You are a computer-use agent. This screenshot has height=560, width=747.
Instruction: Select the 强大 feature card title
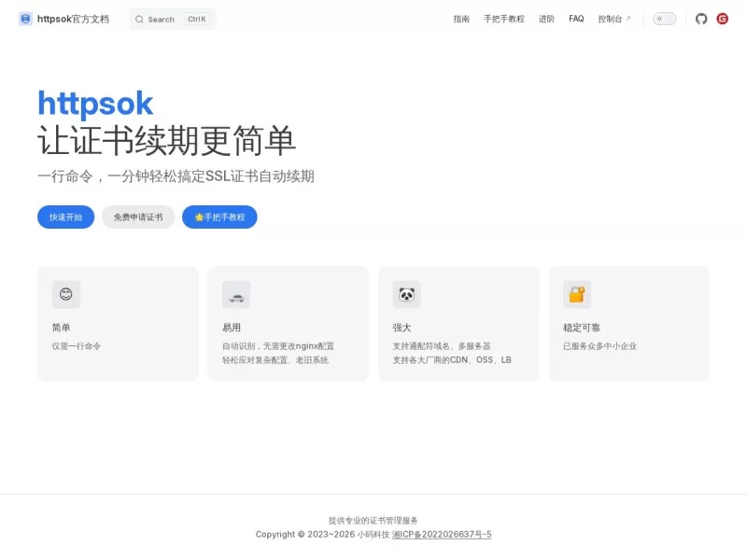402,328
